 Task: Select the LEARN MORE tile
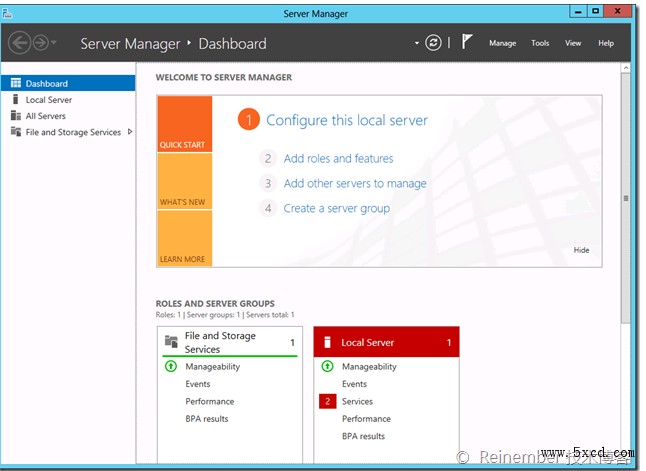point(185,238)
